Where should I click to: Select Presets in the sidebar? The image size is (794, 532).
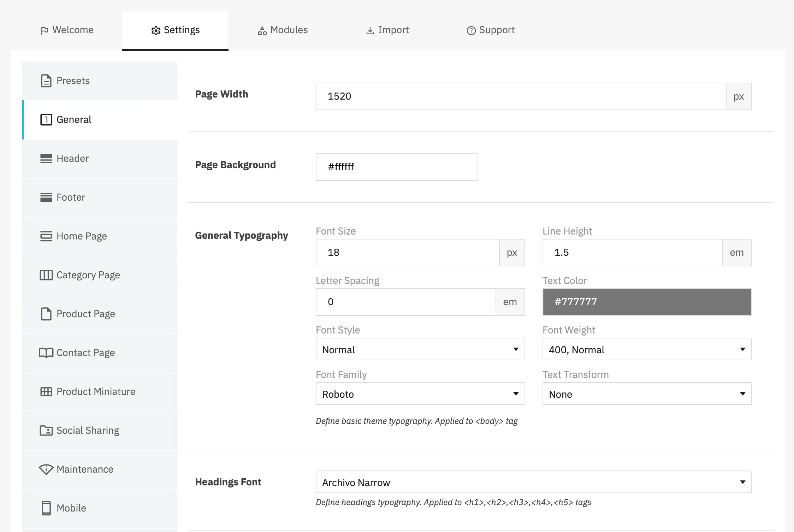(x=100, y=81)
